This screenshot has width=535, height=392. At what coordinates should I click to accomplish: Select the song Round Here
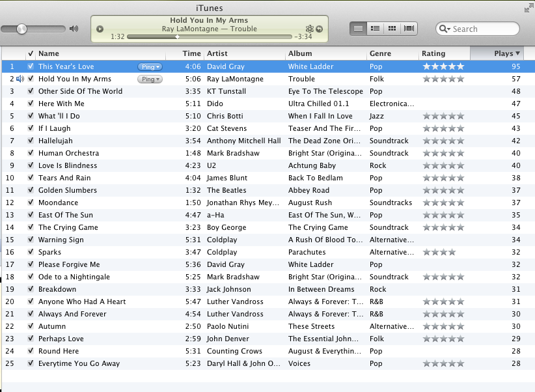59,351
